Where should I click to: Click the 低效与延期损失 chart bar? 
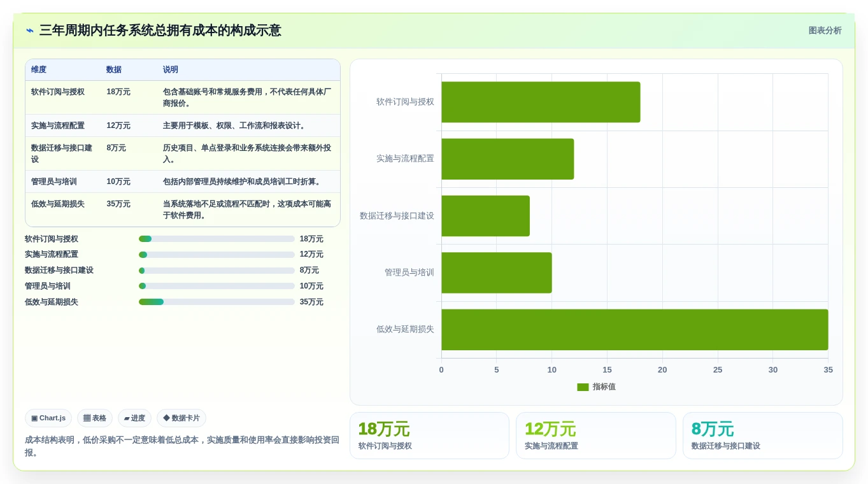point(635,330)
